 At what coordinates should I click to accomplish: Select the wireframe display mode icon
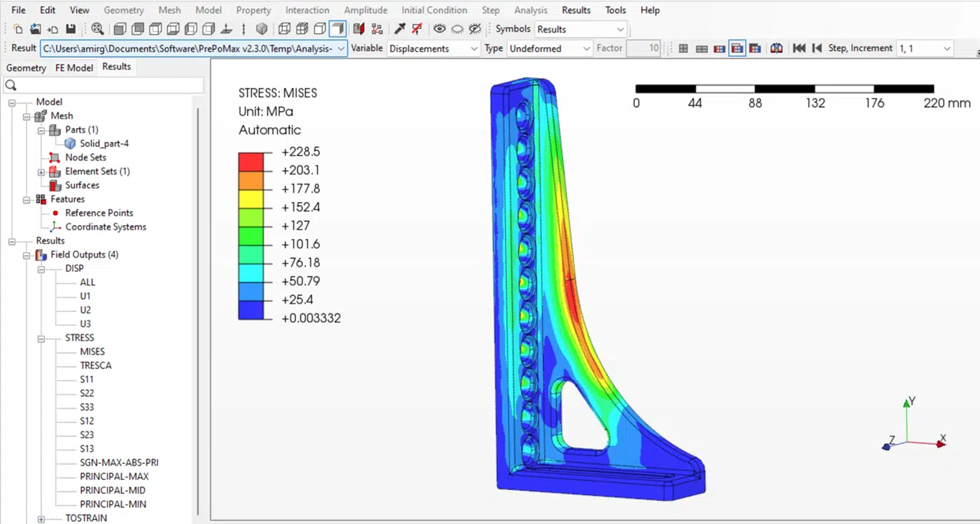(284, 29)
